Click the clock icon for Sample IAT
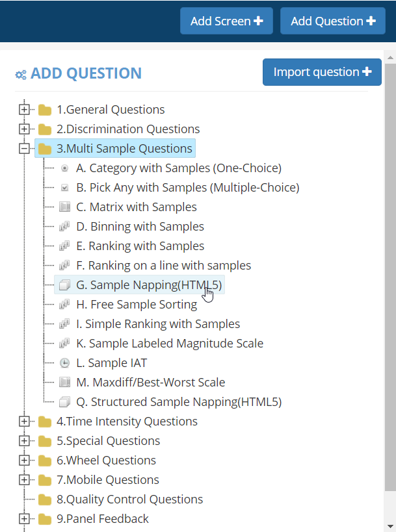 (64, 363)
